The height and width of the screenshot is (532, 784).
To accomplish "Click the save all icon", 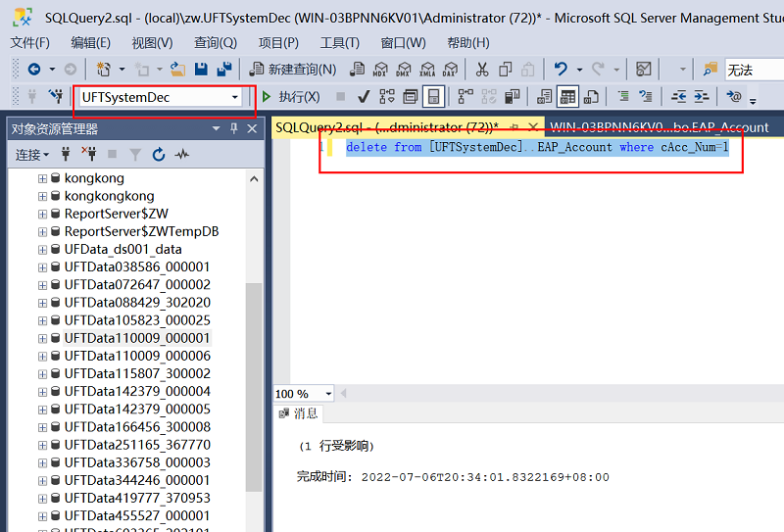I will click(224, 69).
